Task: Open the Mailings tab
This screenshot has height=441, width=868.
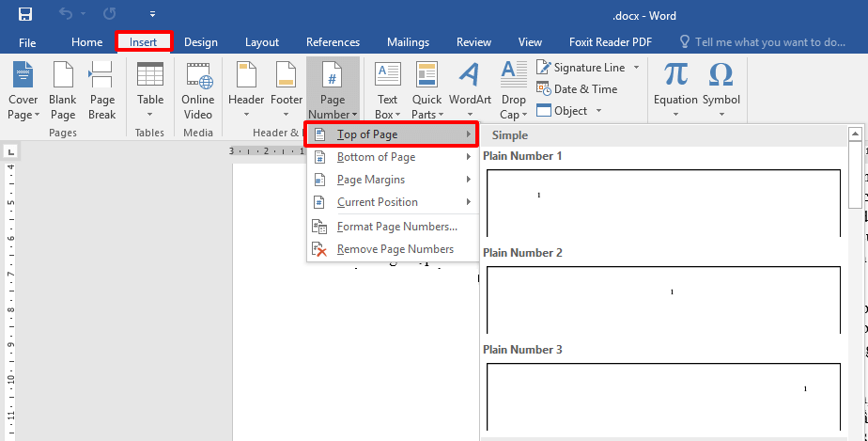Action: click(408, 42)
